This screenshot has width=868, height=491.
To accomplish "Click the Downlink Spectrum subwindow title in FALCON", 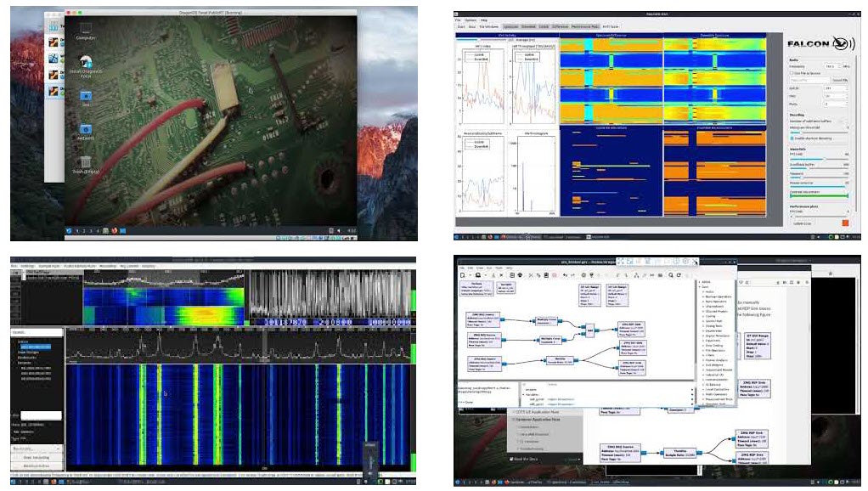I will pos(714,35).
